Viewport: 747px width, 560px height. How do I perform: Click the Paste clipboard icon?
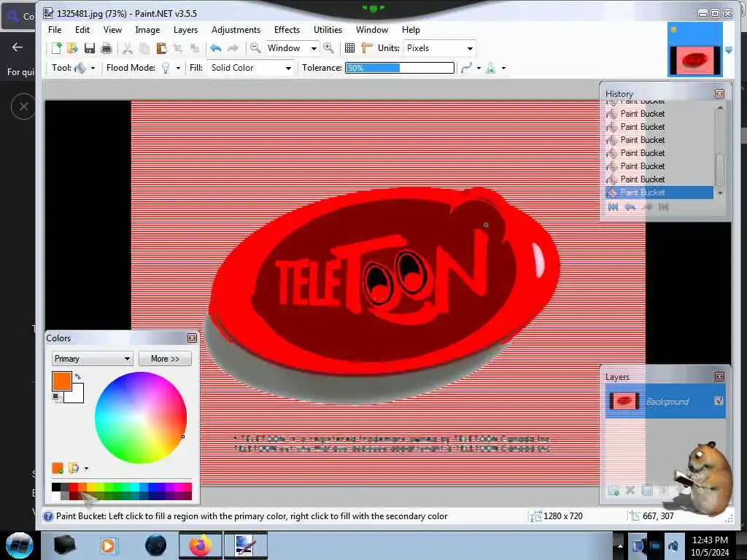pos(161,48)
